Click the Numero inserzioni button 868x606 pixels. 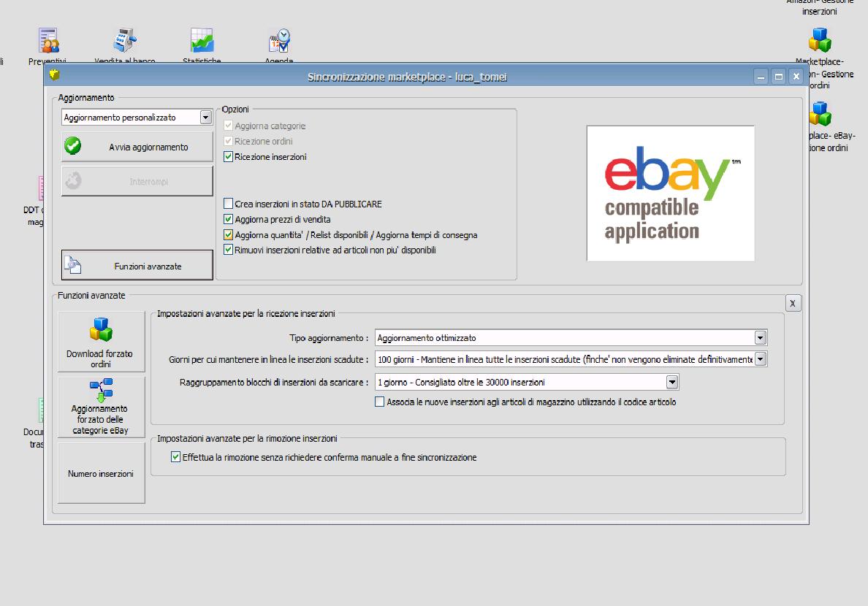[x=102, y=473]
